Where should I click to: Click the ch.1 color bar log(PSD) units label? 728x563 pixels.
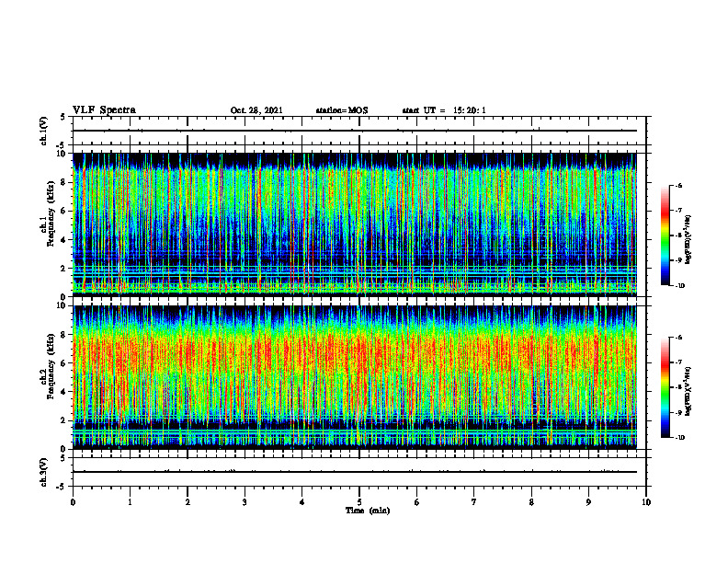pyautogui.click(x=688, y=239)
